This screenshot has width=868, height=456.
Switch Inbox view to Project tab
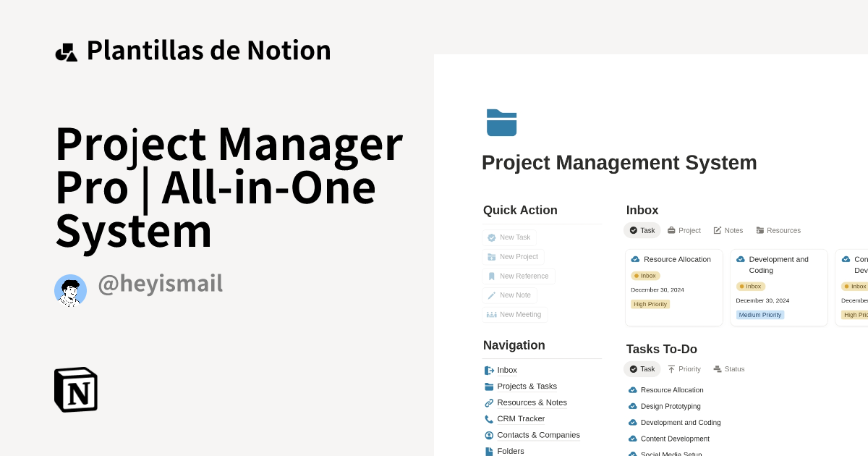pos(684,230)
